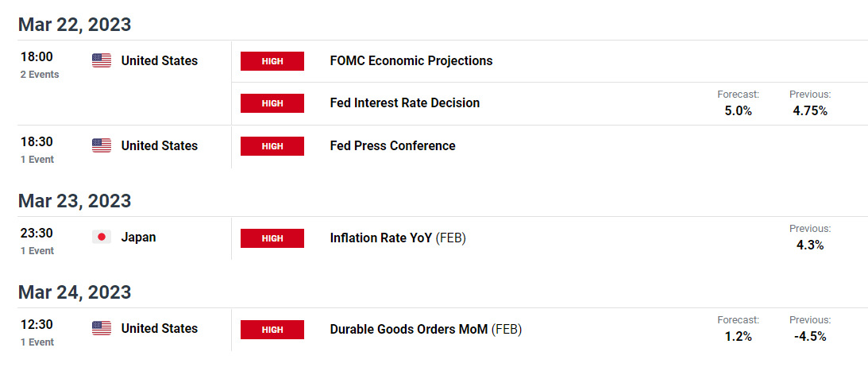
Task: Click HIGH badge for Fed Interest Rate Decision
Action: click(x=272, y=103)
